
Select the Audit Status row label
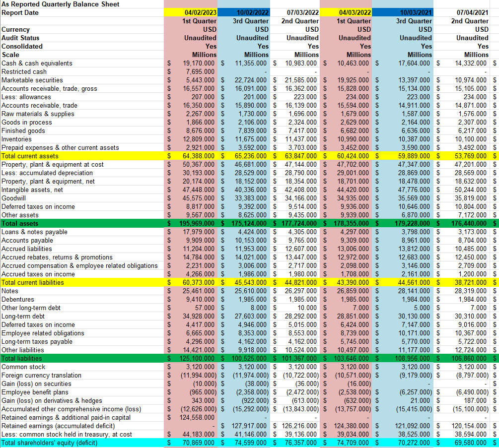coord(22,38)
